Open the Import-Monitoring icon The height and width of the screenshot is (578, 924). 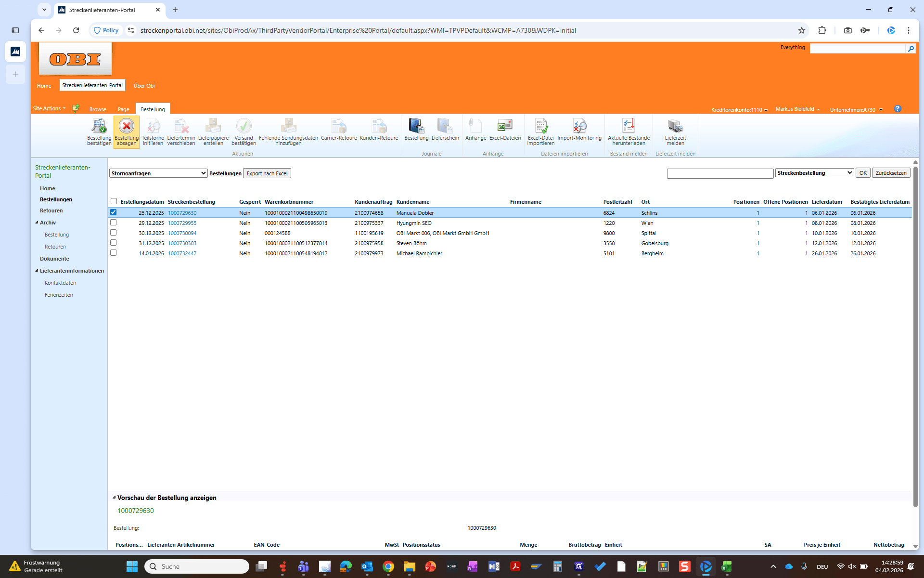pos(579,129)
